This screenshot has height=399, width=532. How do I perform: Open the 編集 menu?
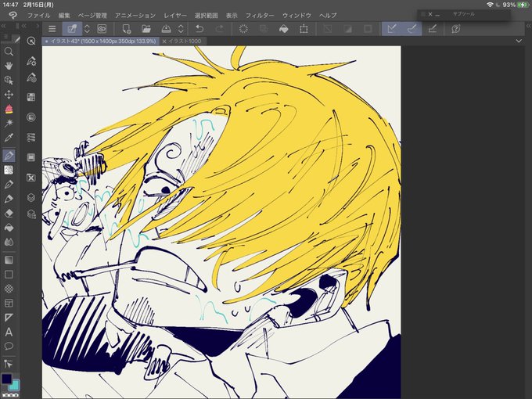click(x=64, y=16)
